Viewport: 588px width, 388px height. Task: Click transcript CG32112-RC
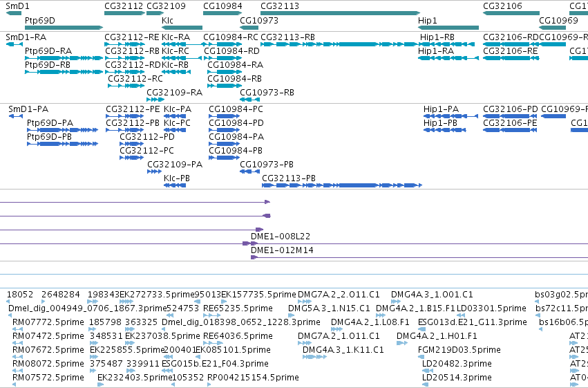tap(135, 79)
